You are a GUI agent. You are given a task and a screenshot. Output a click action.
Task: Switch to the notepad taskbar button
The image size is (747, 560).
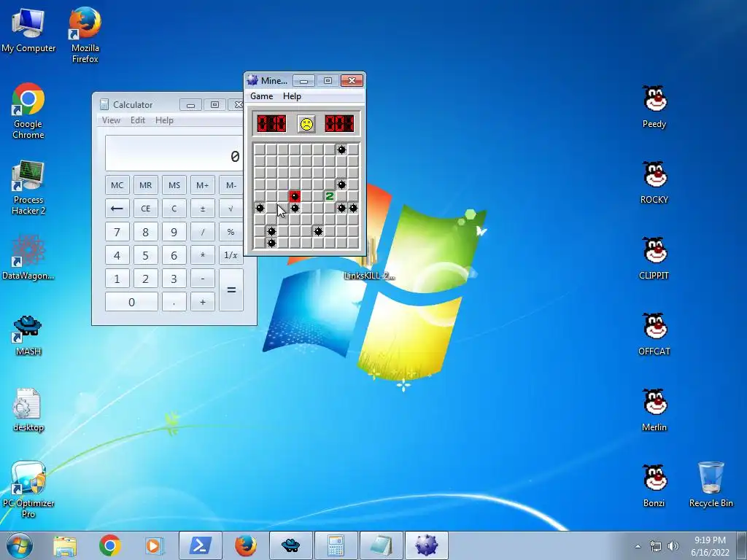point(381,545)
